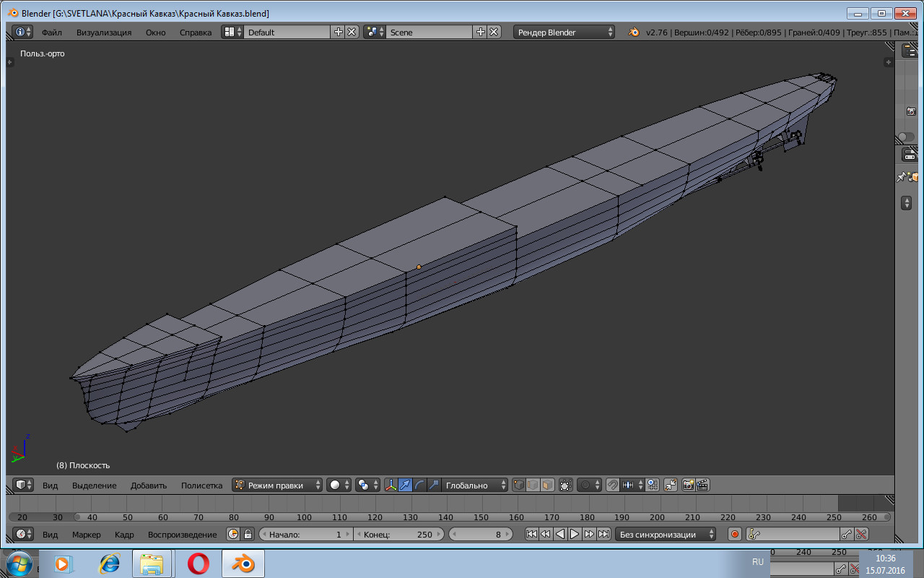Click the OpenGL render animation clapper icon
Image resolution: width=924 pixels, height=578 pixels.
pos(702,486)
